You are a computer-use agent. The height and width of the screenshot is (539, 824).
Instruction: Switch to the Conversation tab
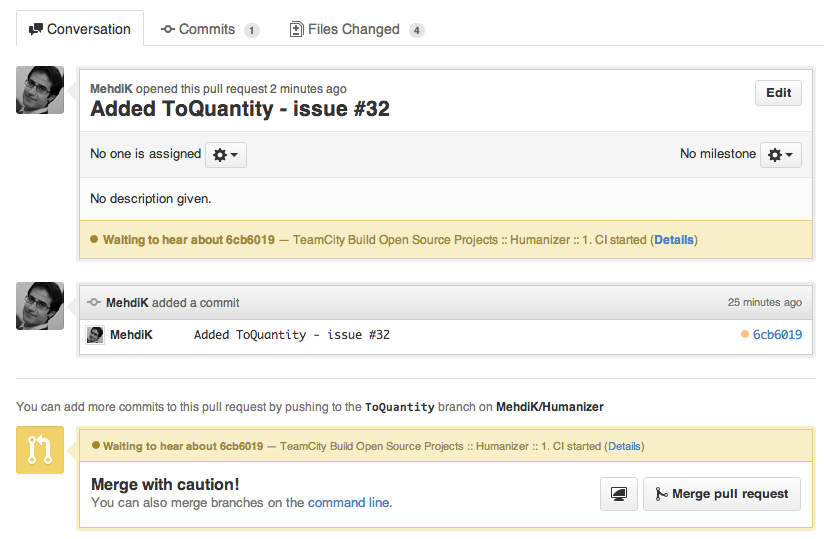(80, 29)
